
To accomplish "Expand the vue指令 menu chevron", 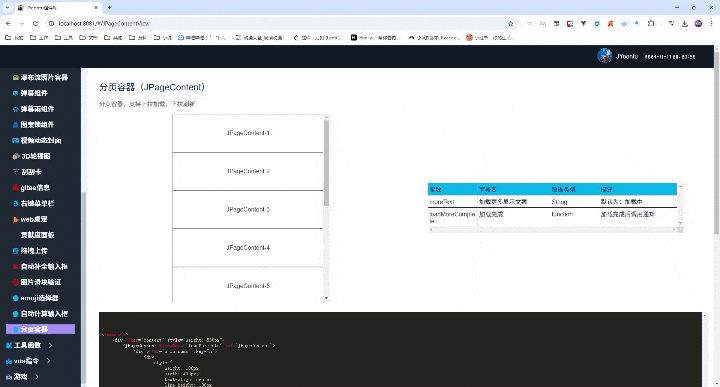I will 48,361.
